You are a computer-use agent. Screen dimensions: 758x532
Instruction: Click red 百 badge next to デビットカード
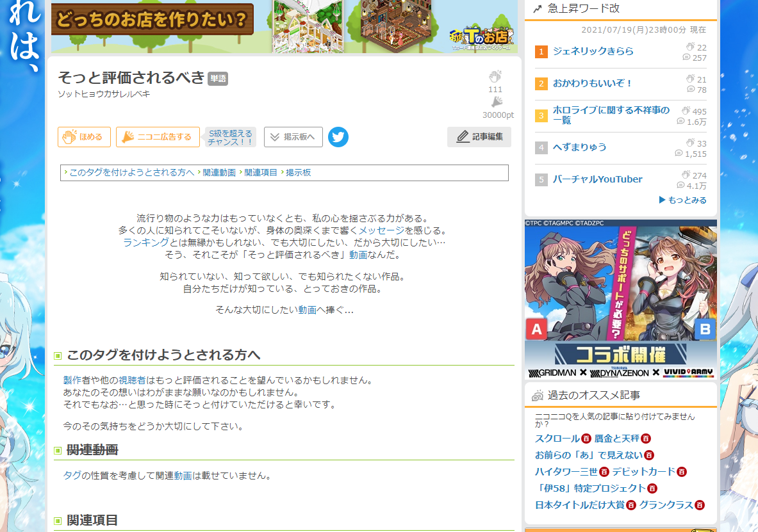(x=682, y=472)
